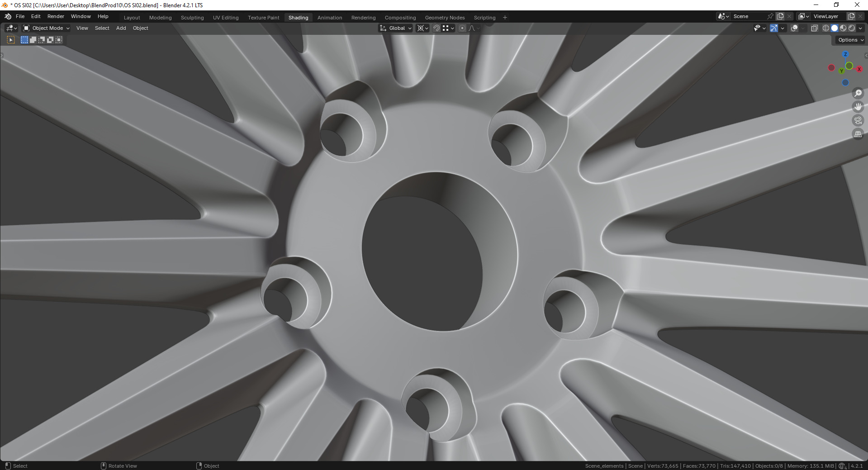The height and width of the screenshot is (470, 868).
Task: Click the Y axis on navigation gizmo
Action: (x=841, y=71)
